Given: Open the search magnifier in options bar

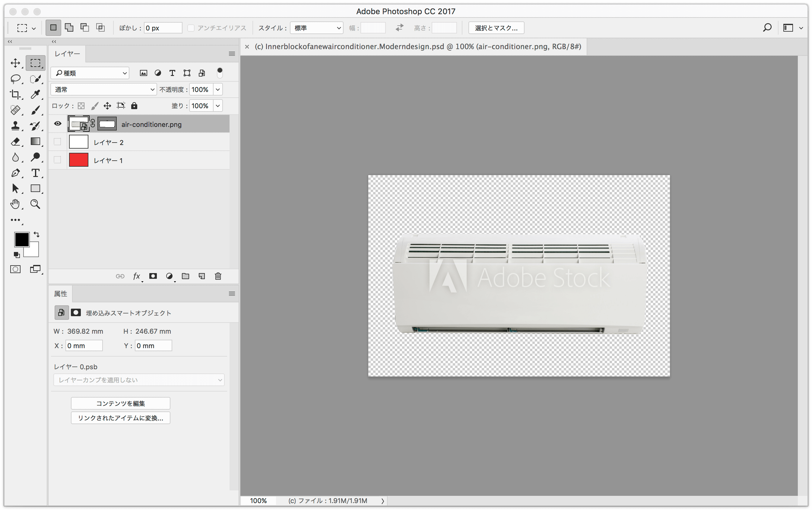Looking at the screenshot, I should click(x=767, y=28).
